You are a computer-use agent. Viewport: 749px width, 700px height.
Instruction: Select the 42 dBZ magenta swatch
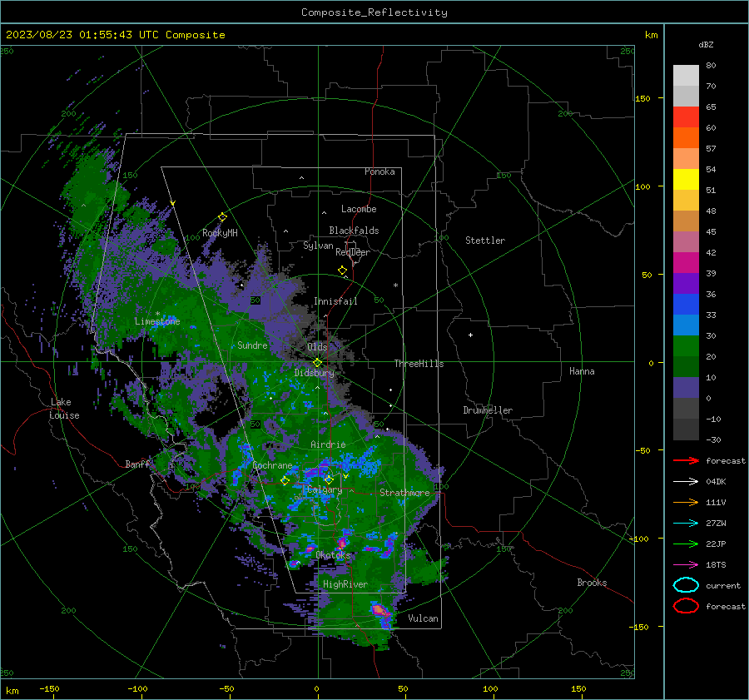click(686, 262)
